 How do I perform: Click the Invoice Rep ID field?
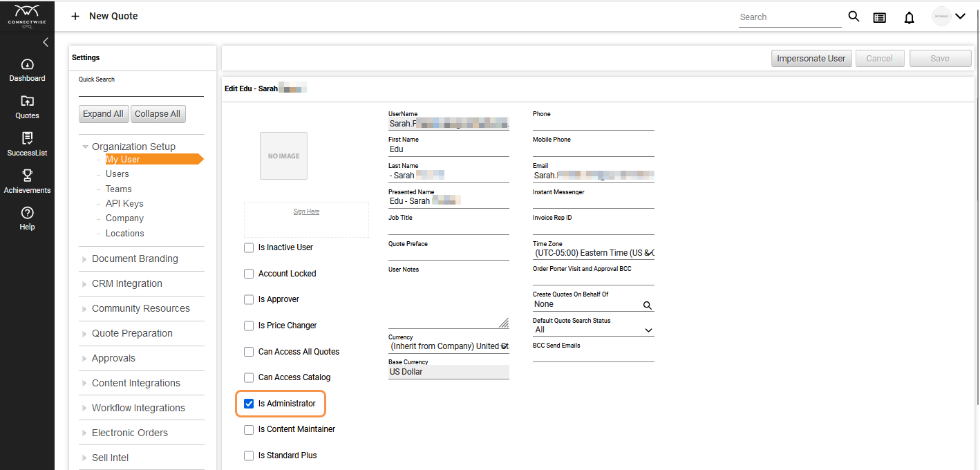tap(593, 228)
